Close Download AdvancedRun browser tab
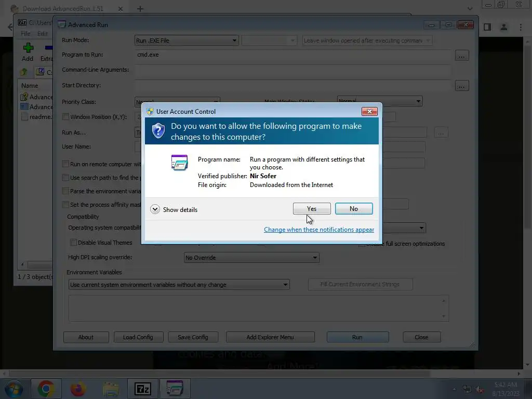This screenshot has width=532, height=399. point(121,9)
